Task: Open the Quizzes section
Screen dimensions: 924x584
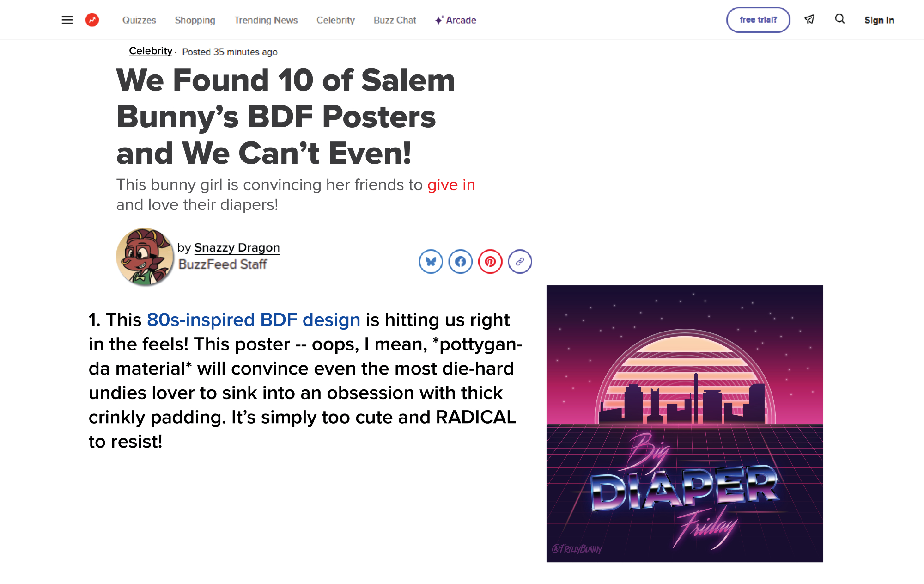Action: (139, 20)
